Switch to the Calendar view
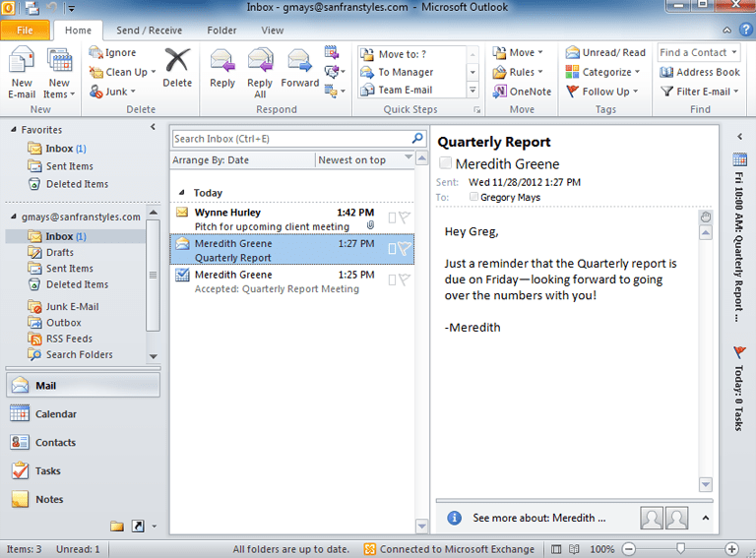The image size is (756, 558). (x=83, y=414)
